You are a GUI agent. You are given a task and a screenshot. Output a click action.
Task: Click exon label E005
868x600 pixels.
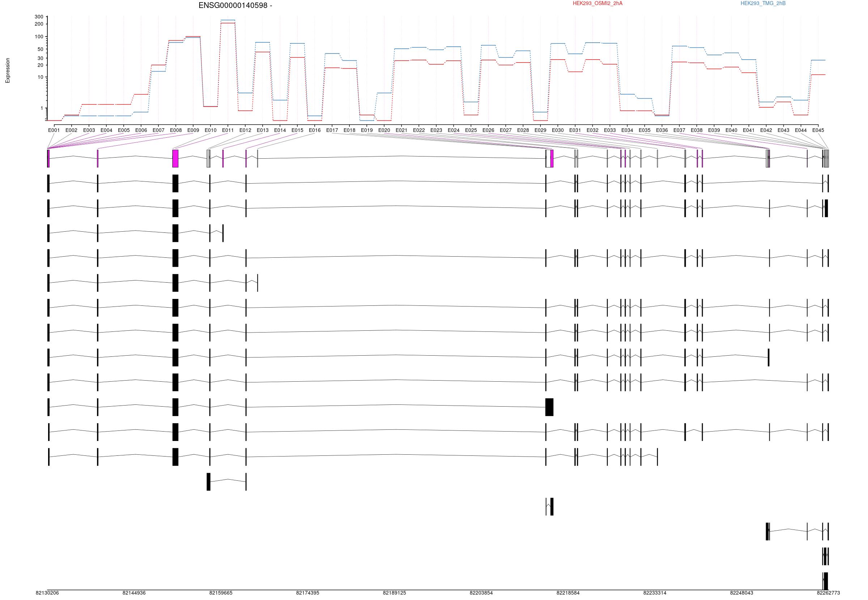(123, 130)
